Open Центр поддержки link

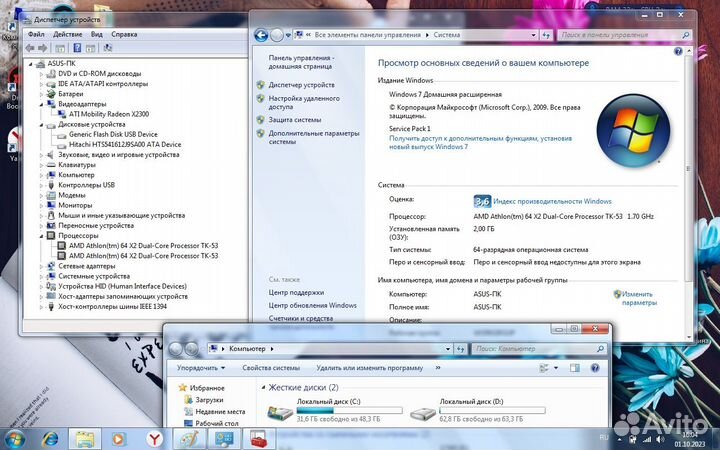coord(296,292)
